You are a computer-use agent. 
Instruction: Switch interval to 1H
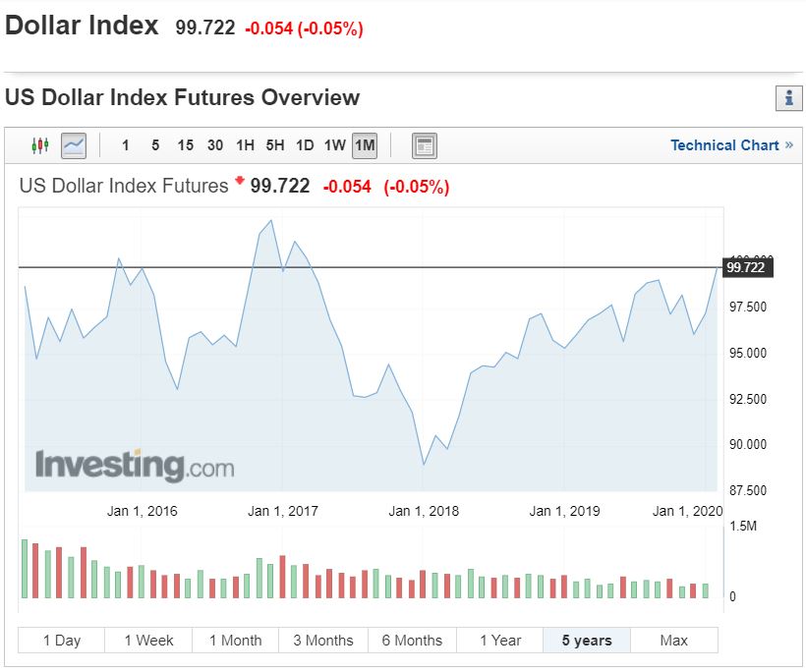tap(245, 145)
